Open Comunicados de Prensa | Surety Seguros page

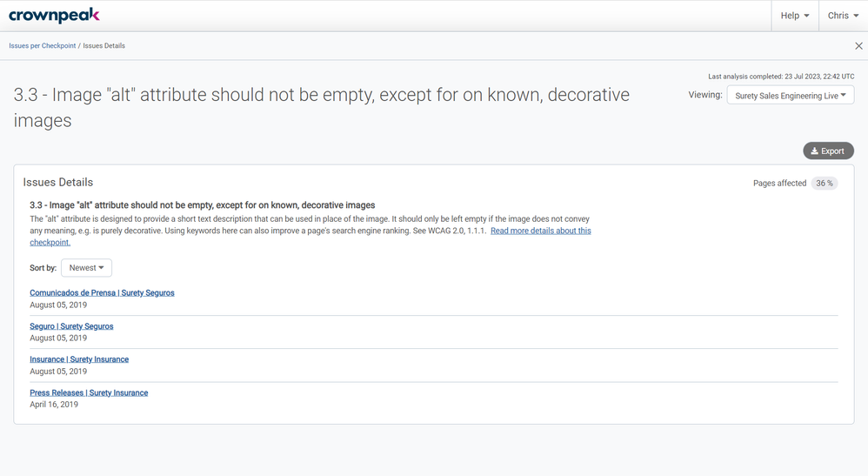tap(102, 292)
